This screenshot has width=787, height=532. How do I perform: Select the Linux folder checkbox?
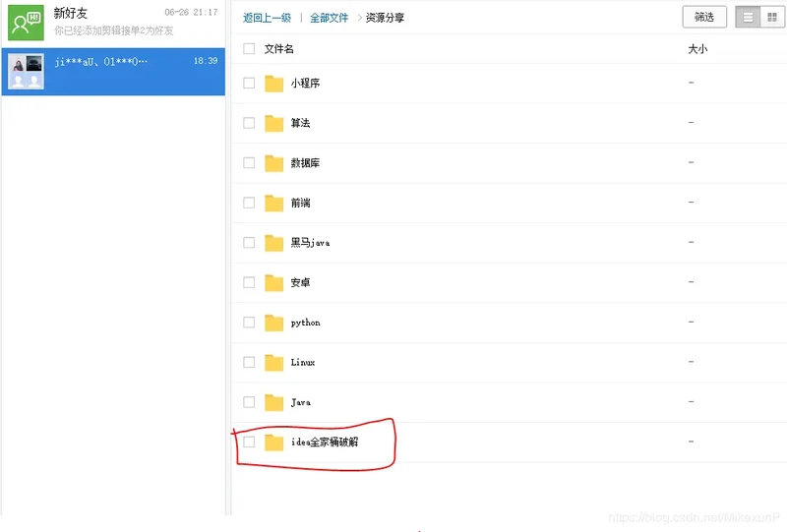(x=249, y=362)
